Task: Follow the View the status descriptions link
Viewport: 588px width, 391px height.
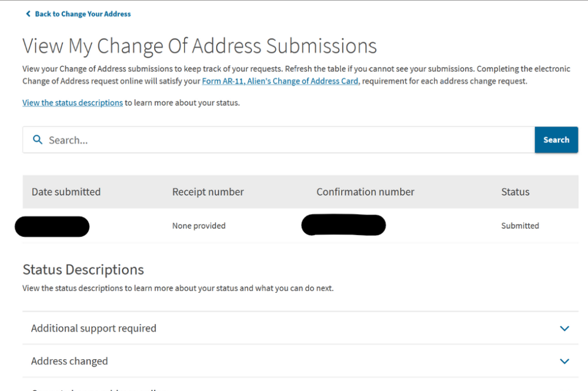Action: (72, 103)
